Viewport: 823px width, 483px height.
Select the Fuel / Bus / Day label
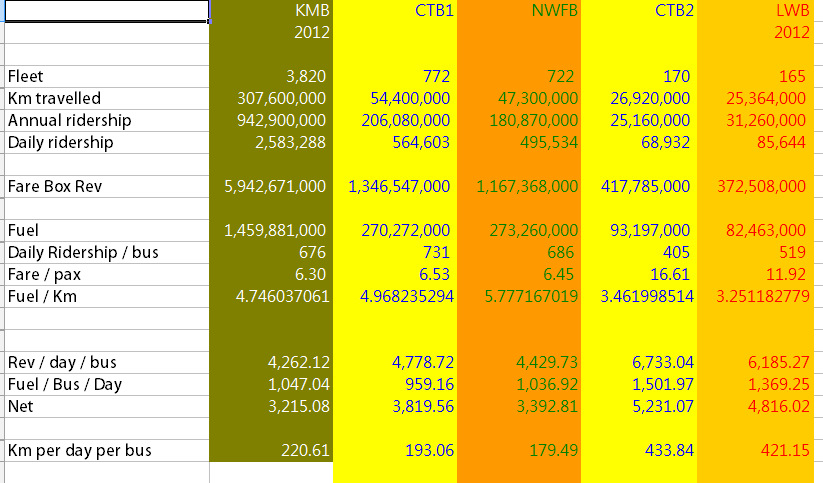[x=65, y=384]
